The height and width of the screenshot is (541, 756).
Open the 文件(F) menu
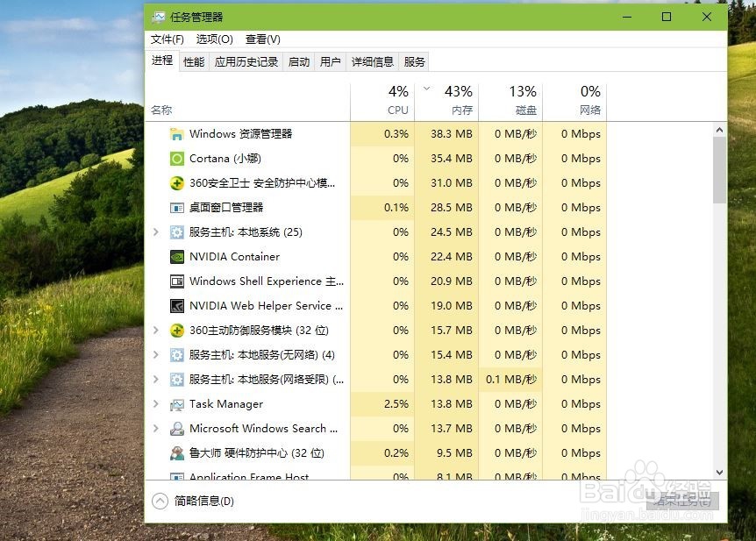[167, 39]
